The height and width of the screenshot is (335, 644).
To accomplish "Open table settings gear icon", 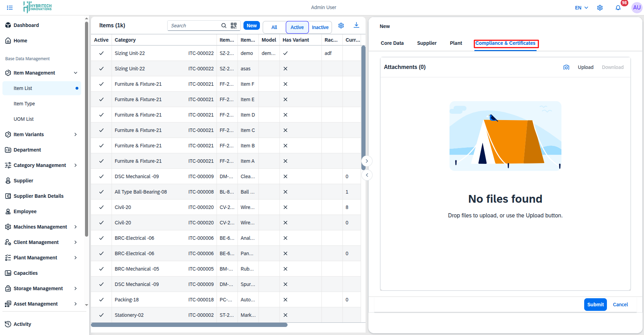I will [341, 26].
